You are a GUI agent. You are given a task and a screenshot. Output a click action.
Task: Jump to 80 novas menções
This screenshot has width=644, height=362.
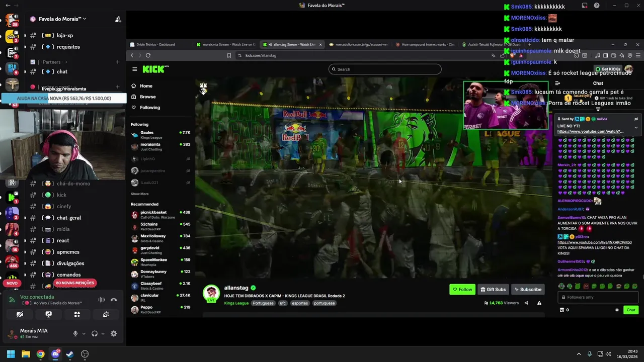(75, 283)
